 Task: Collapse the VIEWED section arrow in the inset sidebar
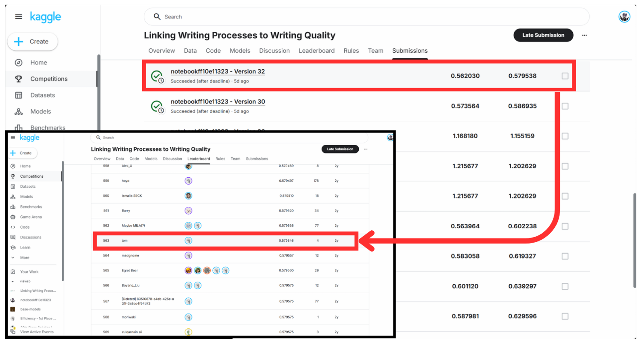[13, 281]
